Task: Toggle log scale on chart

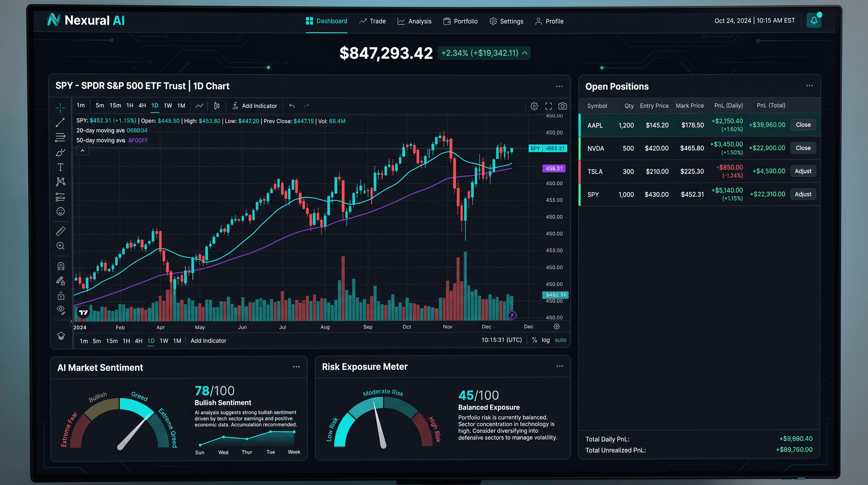Action: 546,340
